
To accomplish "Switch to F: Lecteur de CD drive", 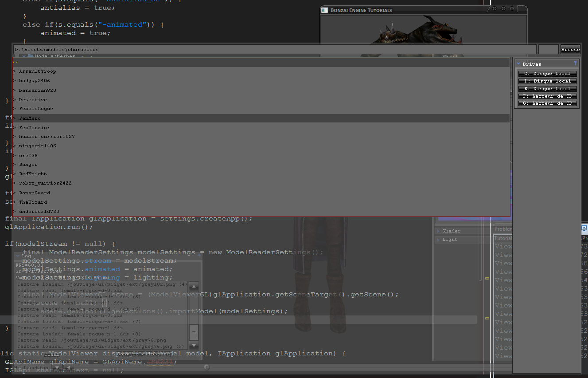I will (548, 96).
